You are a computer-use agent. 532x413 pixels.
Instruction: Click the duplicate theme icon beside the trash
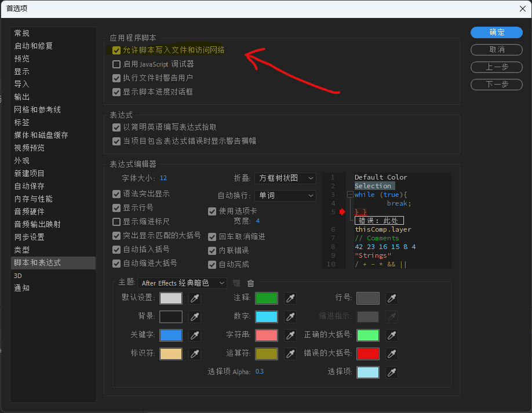[236, 283]
